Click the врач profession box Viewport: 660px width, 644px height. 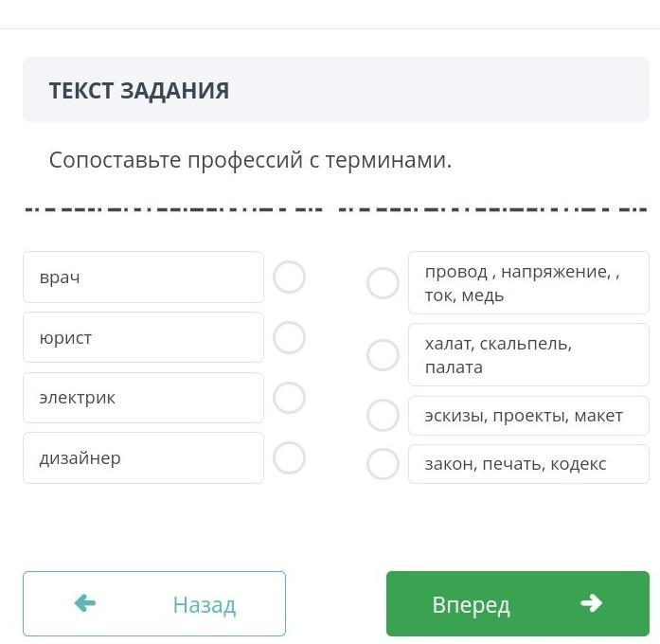click(x=143, y=277)
